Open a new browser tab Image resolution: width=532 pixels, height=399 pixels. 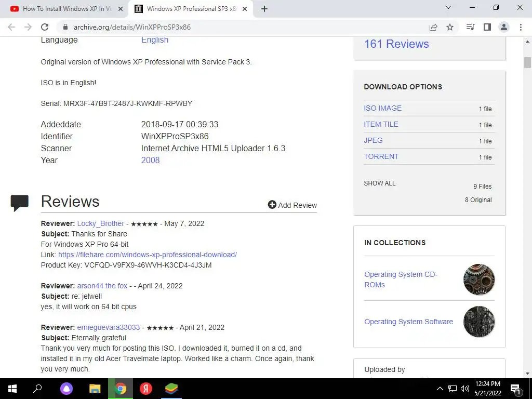[264, 9]
